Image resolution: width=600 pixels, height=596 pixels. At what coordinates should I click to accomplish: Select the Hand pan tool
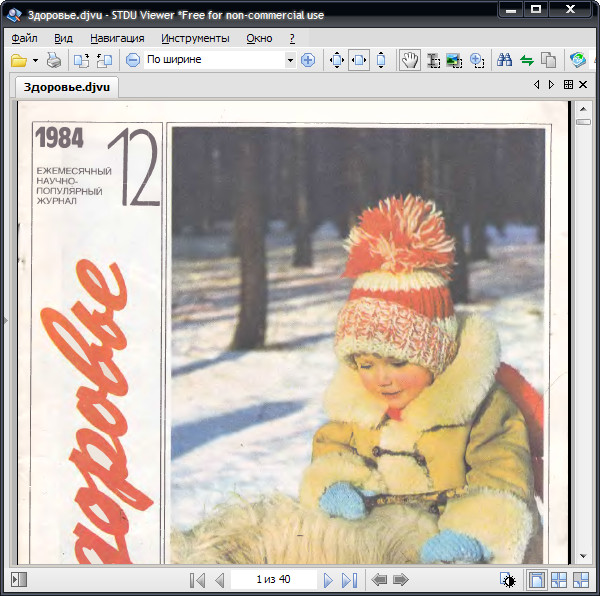coord(410,60)
